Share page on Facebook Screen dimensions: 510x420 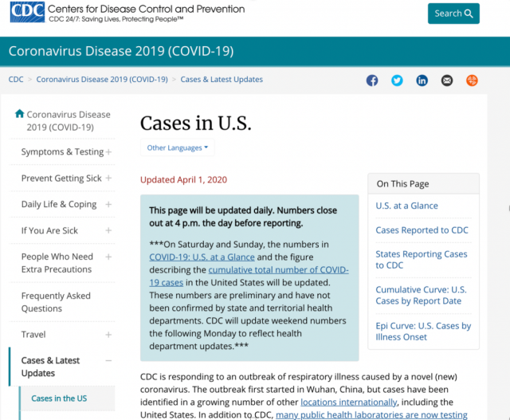372,80
